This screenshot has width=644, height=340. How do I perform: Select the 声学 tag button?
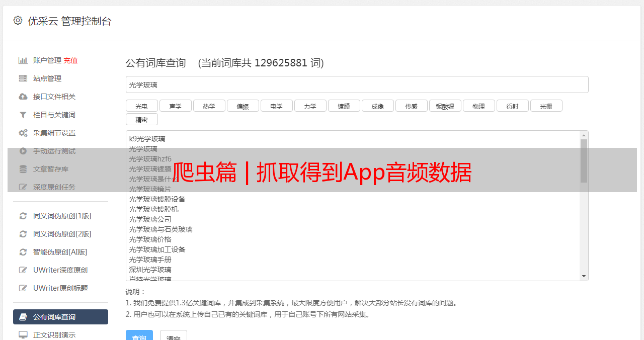[x=175, y=106]
